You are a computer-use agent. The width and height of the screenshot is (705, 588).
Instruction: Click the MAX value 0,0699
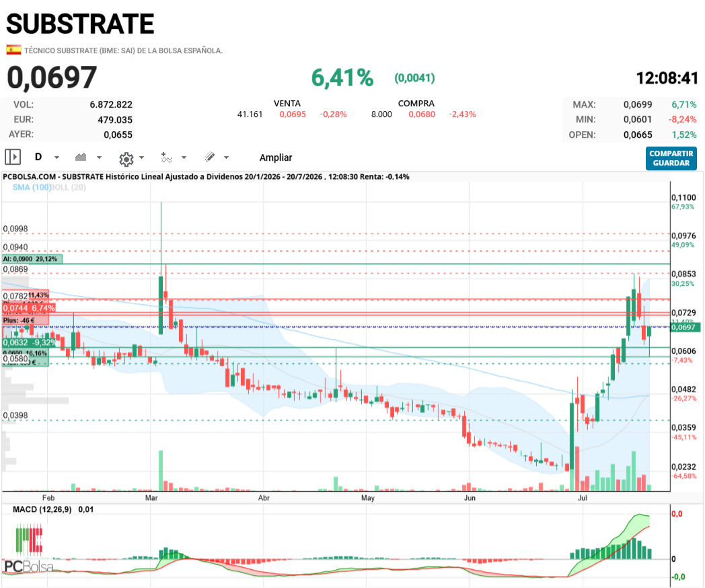638,105
